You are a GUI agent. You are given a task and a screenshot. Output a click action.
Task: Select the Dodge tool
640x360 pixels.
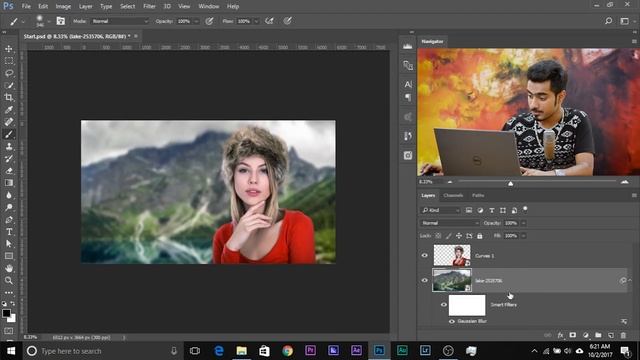pos(9,207)
